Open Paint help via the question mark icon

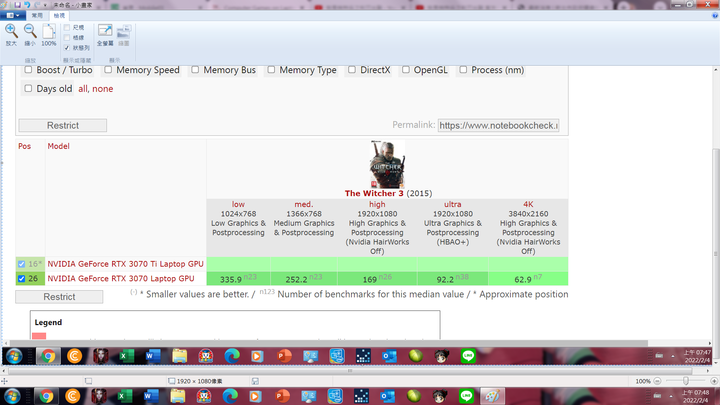[x=715, y=15]
